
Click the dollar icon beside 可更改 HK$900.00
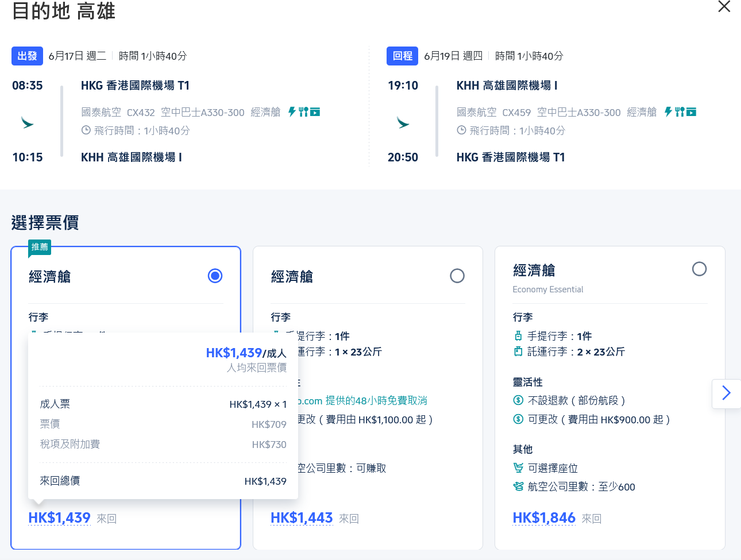[x=518, y=419]
